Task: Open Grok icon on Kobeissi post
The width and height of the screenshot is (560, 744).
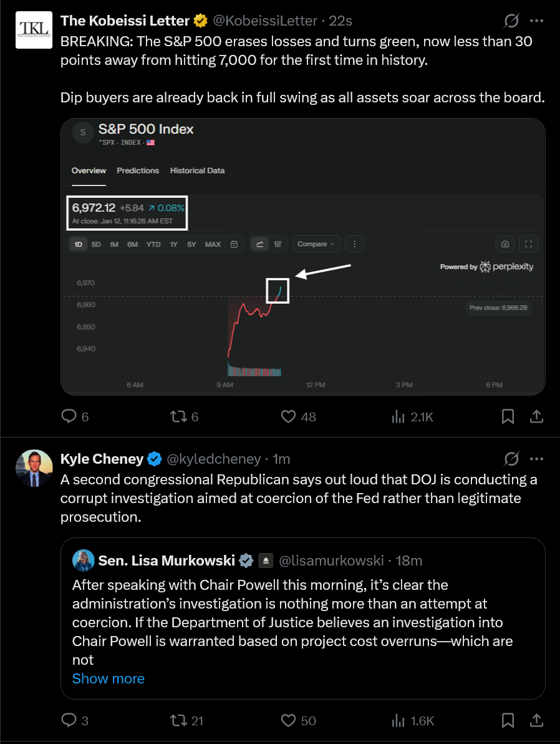Action: click(x=511, y=21)
